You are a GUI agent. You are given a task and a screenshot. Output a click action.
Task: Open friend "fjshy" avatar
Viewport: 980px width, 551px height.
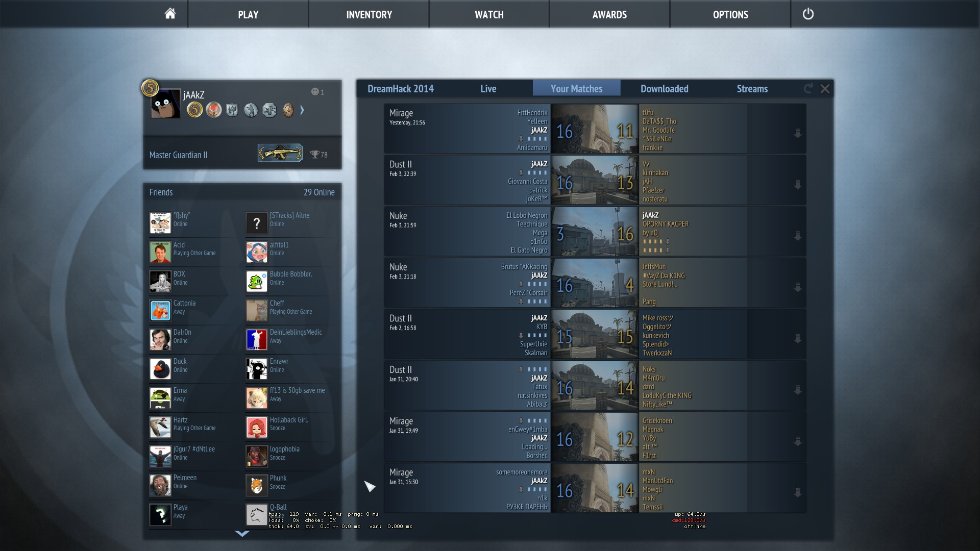point(160,223)
